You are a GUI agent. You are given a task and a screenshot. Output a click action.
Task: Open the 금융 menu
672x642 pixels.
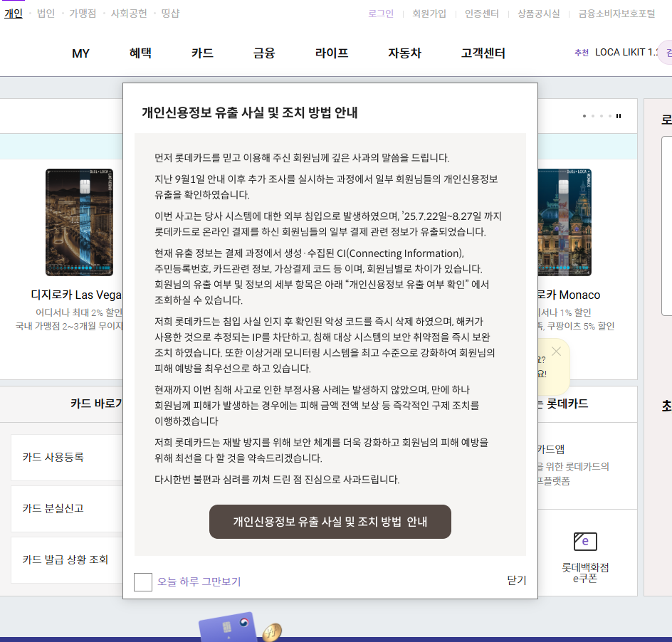pyautogui.click(x=264, y=53)
